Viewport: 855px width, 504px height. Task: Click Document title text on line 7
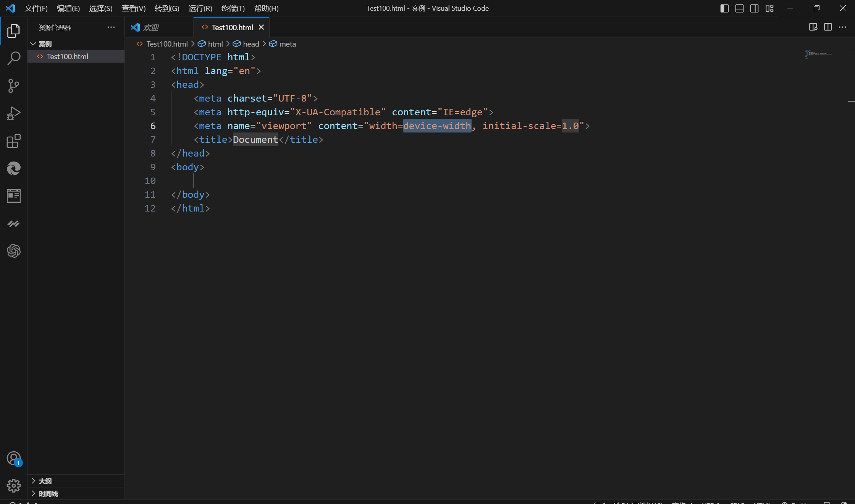255,139
